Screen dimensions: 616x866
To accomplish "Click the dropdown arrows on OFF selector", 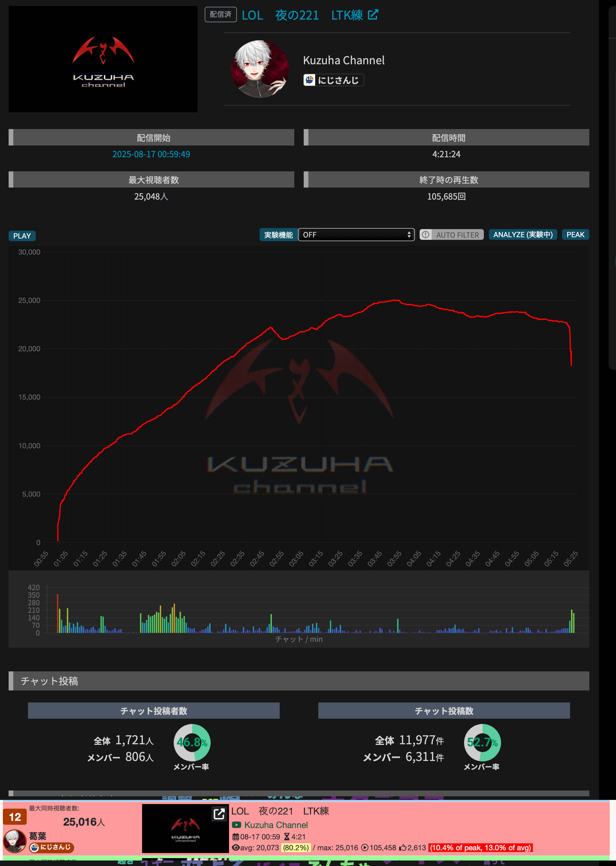I will pyautogui.click(x=409, y=235).
